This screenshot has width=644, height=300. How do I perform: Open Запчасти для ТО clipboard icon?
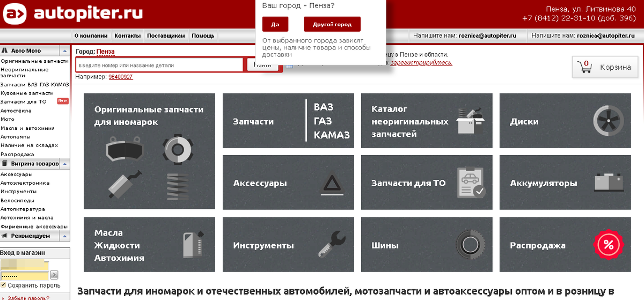(471, 182)
